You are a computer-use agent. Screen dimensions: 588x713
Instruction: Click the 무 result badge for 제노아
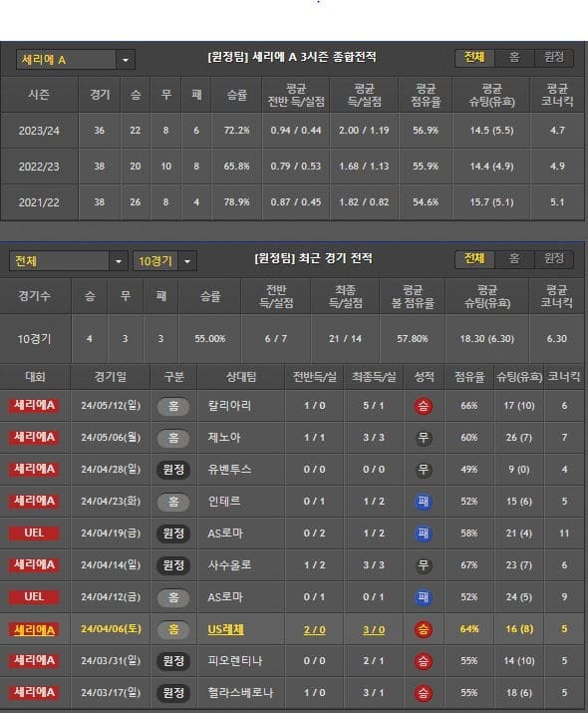pyautogui.click(x=423, y=438)
